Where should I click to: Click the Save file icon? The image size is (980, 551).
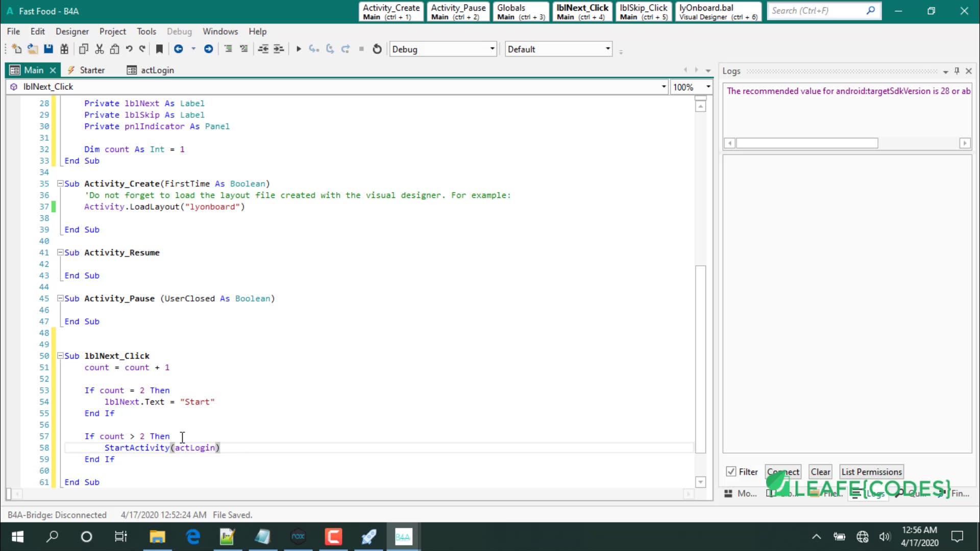point(48,49)
